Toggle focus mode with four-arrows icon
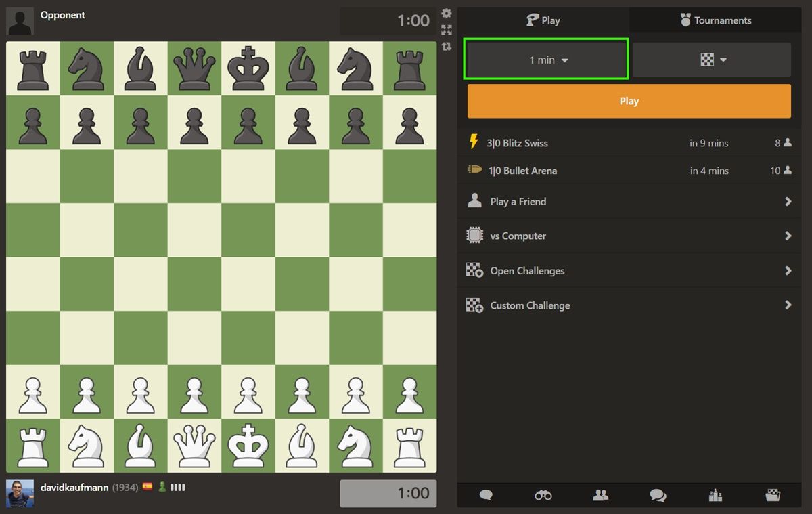The image size is (812, 514). click(446, 30)
